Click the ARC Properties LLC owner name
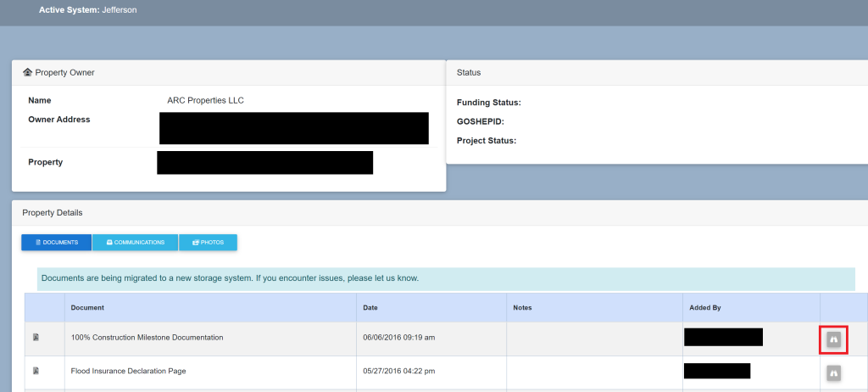Viewport: 868px width, 392px height. [206, 100]
